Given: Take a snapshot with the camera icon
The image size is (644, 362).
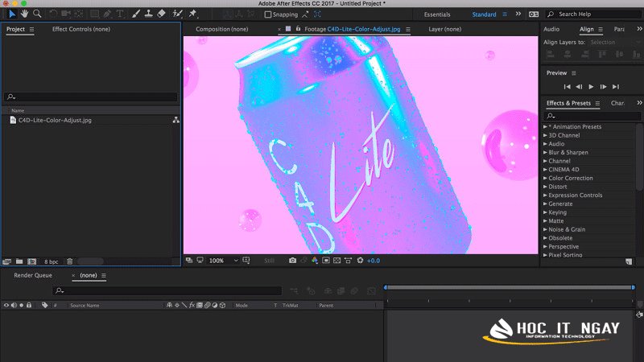Looking at the screenshot, I should (292, 261).
